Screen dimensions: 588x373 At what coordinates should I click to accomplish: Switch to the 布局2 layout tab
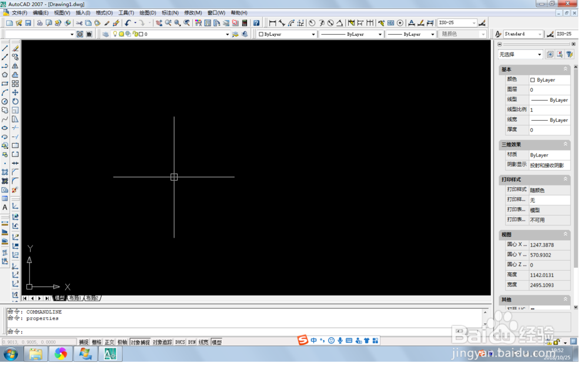(x=92, y=298)
